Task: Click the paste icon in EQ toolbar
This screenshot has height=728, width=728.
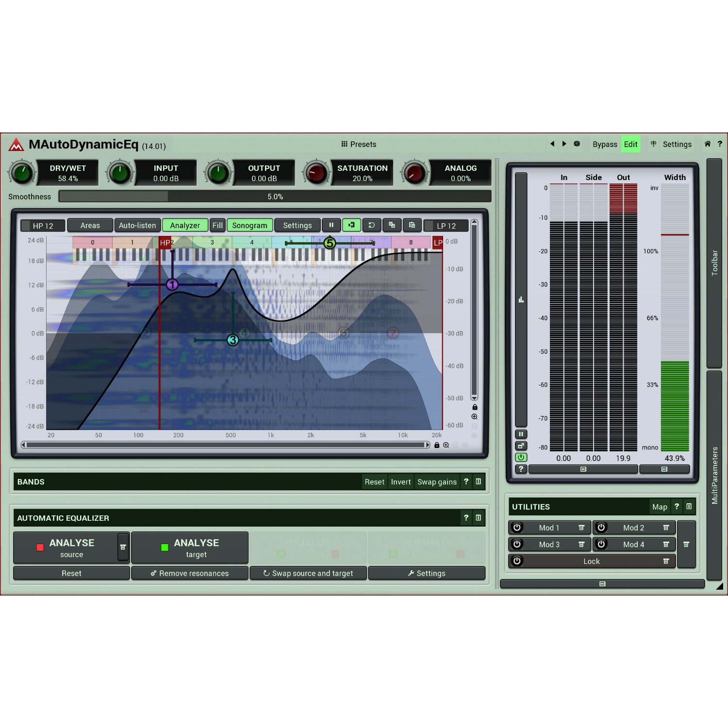Action: coord(412,225)
